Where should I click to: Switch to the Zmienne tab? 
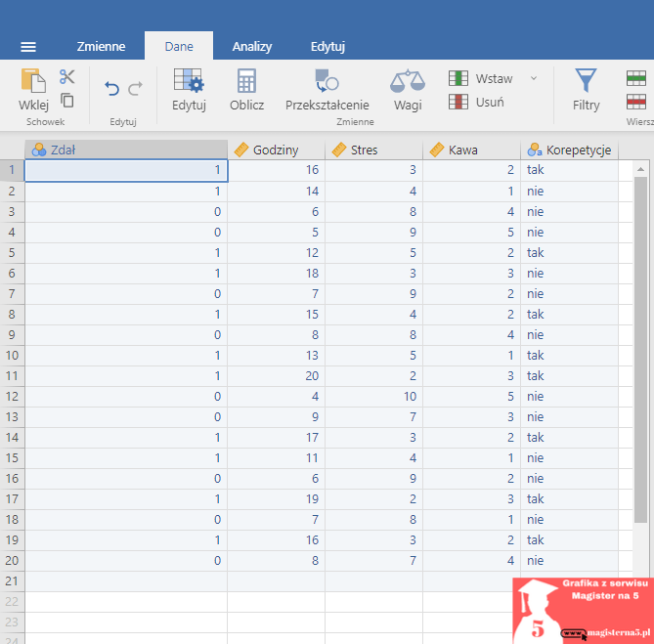pos(101,46)
